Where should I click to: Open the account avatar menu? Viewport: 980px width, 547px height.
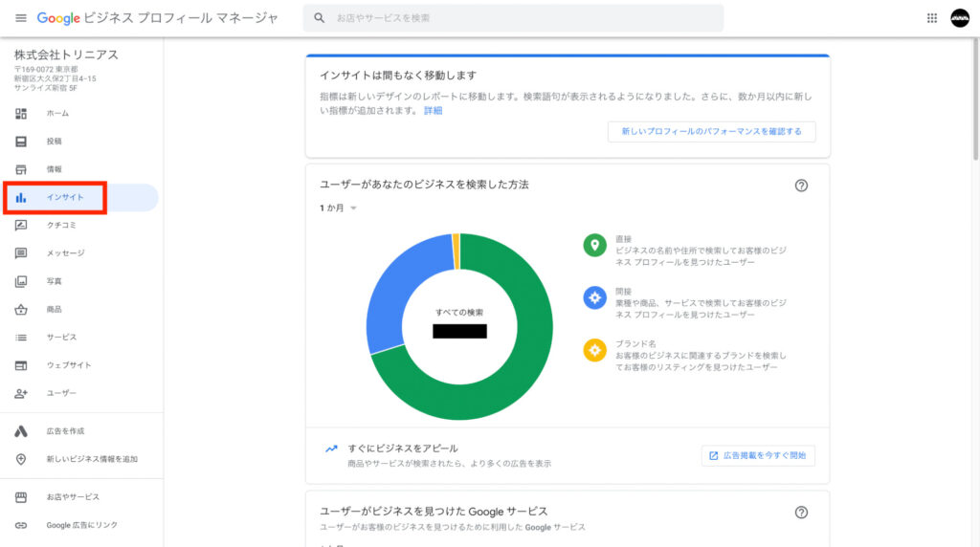[x=960, y=18]
